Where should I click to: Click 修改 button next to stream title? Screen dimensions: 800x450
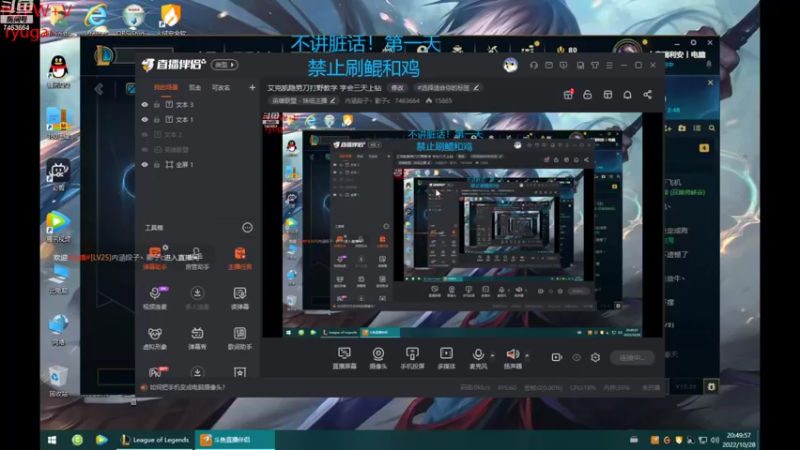click(x=397, y=88)
